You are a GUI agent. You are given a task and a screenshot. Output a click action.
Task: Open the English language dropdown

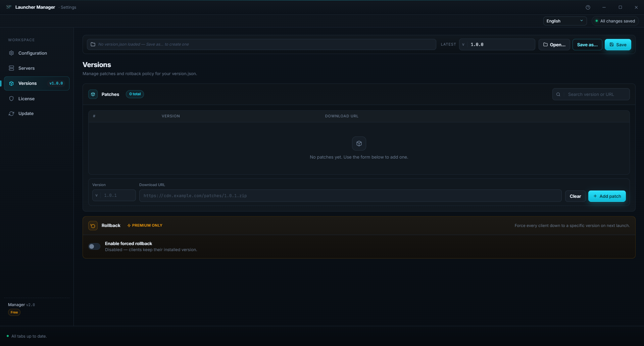[565, 21]
